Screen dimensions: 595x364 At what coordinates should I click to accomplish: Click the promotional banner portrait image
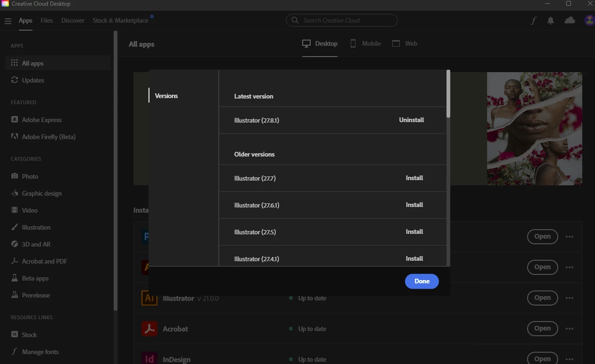[535, 128]
